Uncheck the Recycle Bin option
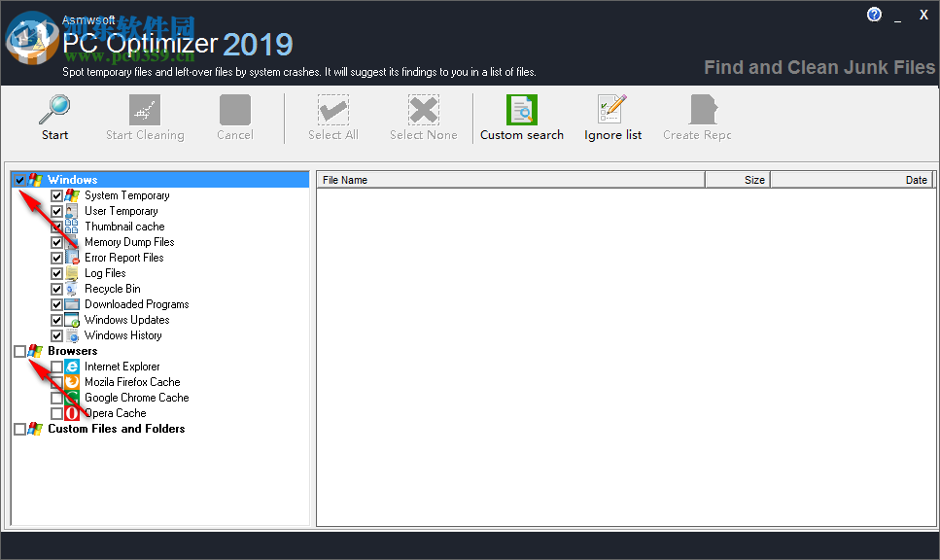Viewport: 940px width, 560px height. [x=56, y=289]
